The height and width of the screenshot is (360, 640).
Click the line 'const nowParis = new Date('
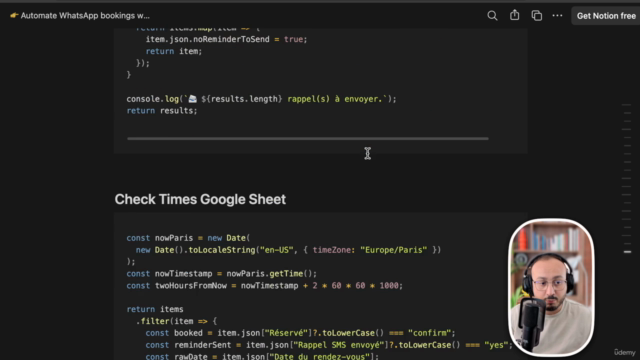click(x=188, y=238)
